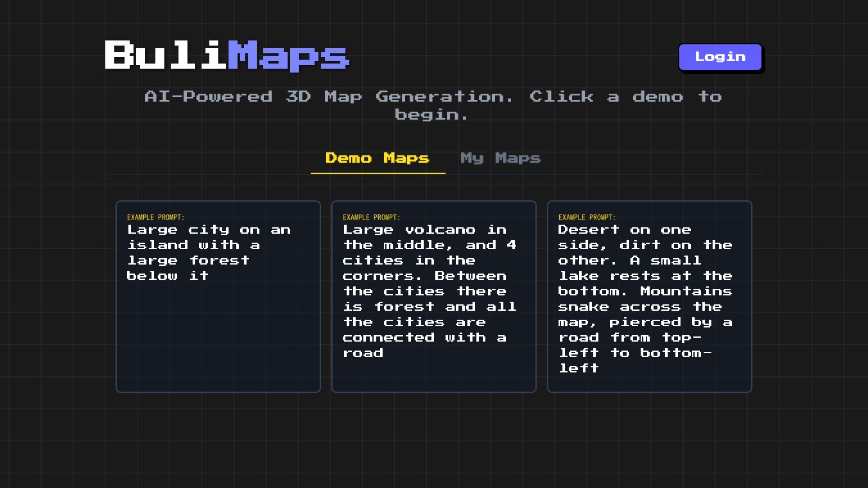Select the island city forest demo card
Viewport: 868px width, 488px height.
[218, 297]
